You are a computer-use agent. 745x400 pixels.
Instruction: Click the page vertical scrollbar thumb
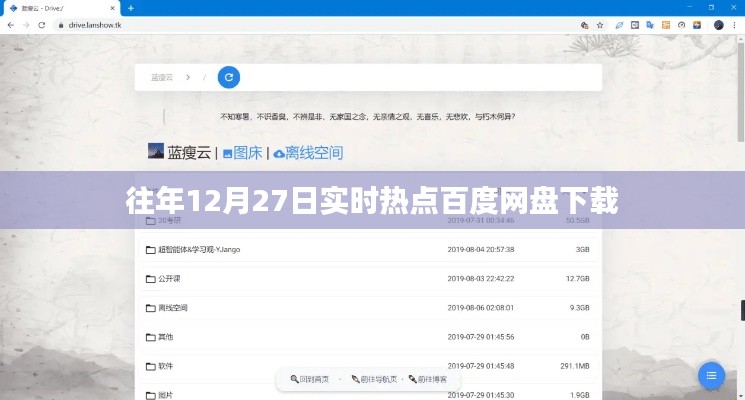tap(741, 93)
